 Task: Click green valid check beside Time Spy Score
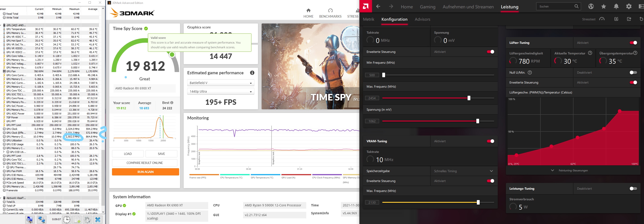pyautogui.click(x=146, y=28)
